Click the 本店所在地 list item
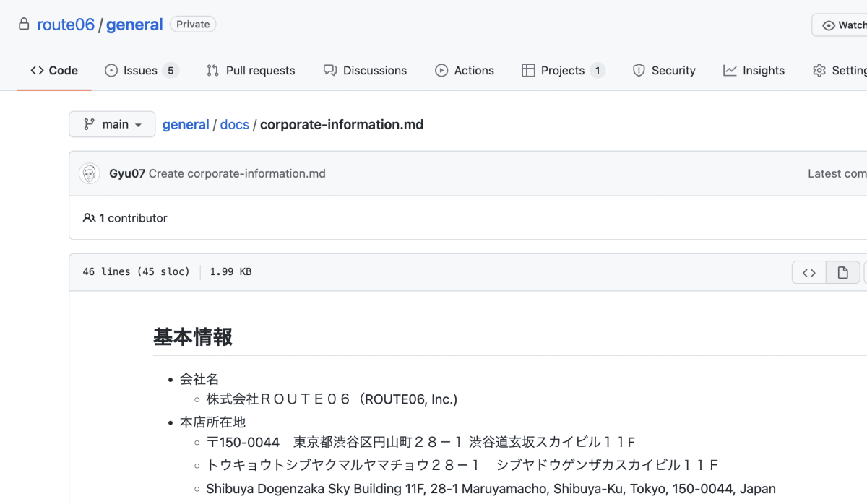 pos(212,422)
